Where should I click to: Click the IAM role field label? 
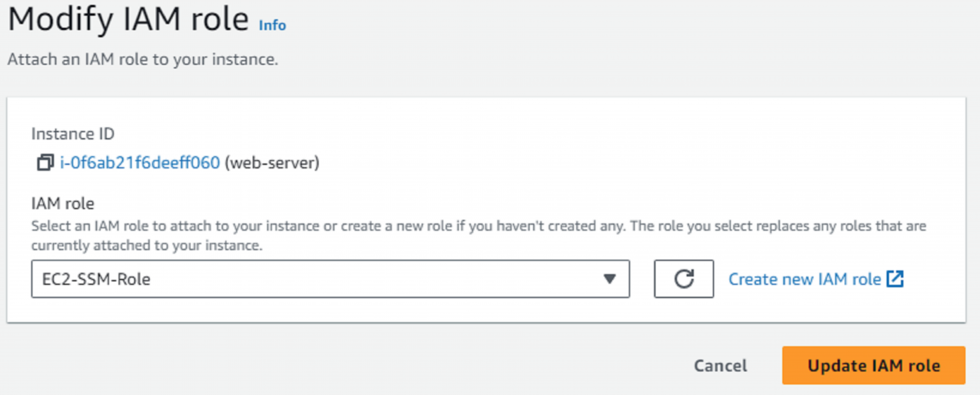[x=63, y=204]
